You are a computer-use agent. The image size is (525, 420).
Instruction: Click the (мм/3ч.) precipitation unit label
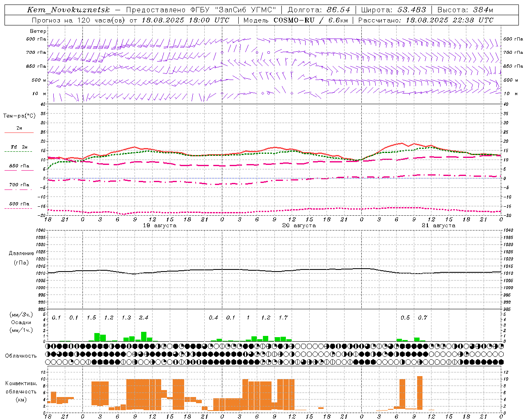21,315
